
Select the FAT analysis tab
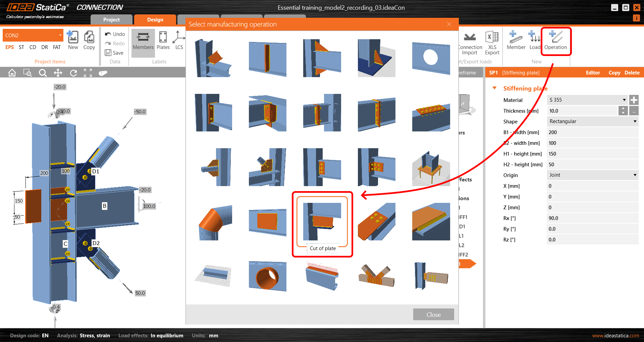[x=56, y=47]
